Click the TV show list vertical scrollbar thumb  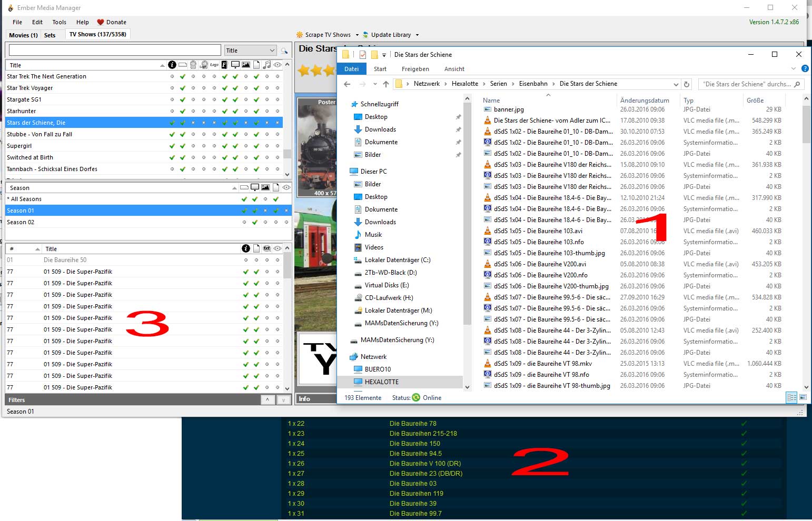click(x=287, y=154)
